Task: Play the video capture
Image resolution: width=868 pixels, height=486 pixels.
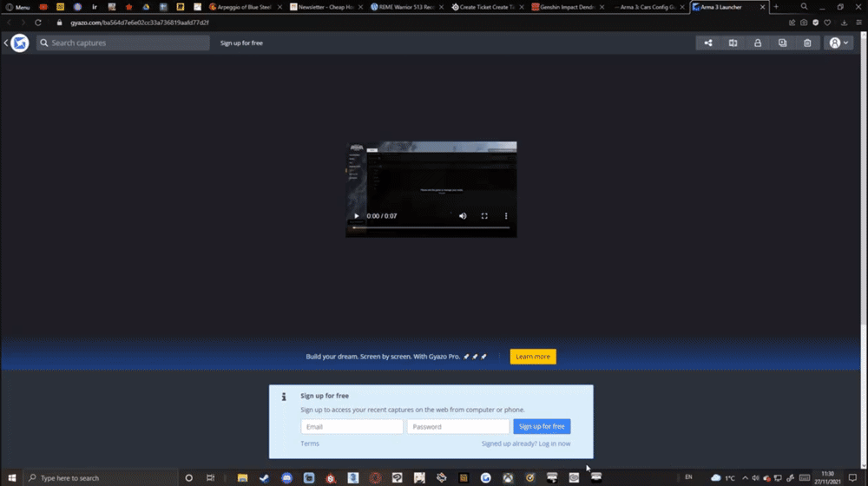Action: [x=357, y=216]
